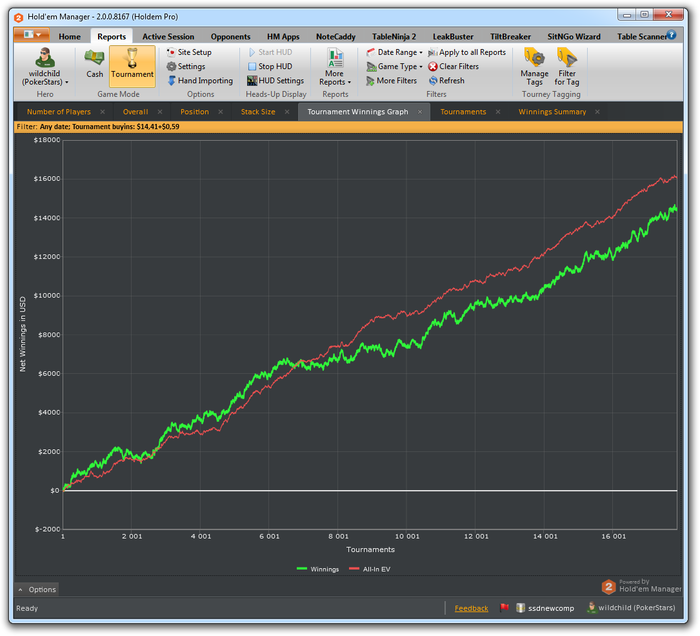
Task: Clear Filters with red X
Action: [454, 67]
